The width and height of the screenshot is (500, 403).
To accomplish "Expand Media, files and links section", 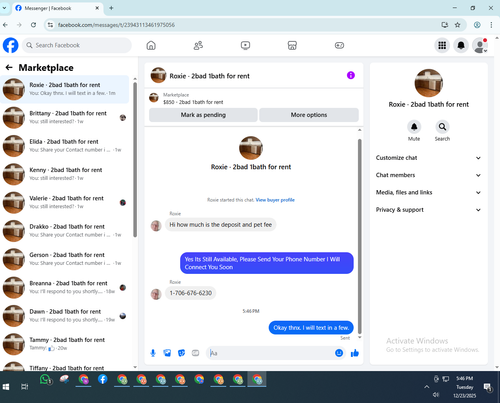I will point(428,192).
